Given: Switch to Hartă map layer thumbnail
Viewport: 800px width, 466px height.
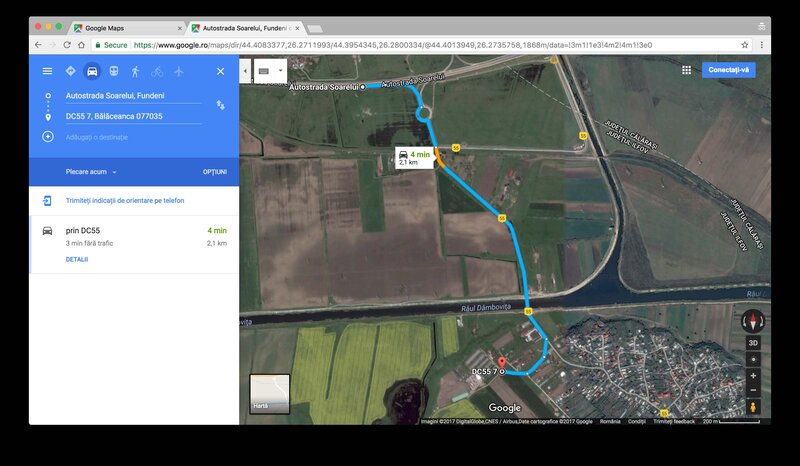Looking at the screenshot, I should [269, 393].
